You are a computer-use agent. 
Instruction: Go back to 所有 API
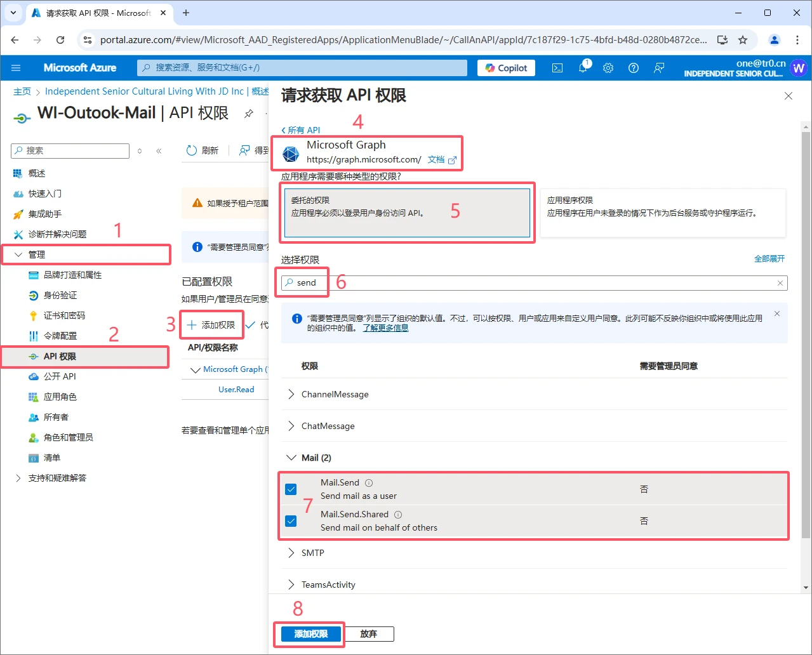coord(301,130)
